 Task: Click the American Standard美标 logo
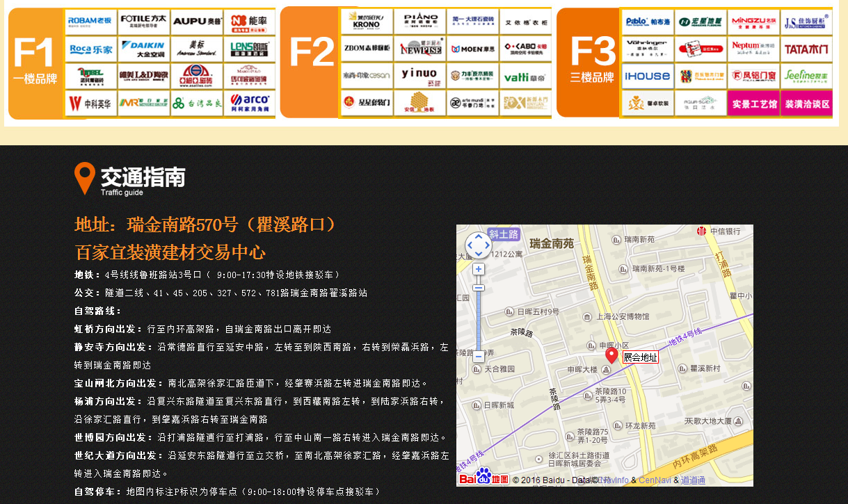[197, 49]
